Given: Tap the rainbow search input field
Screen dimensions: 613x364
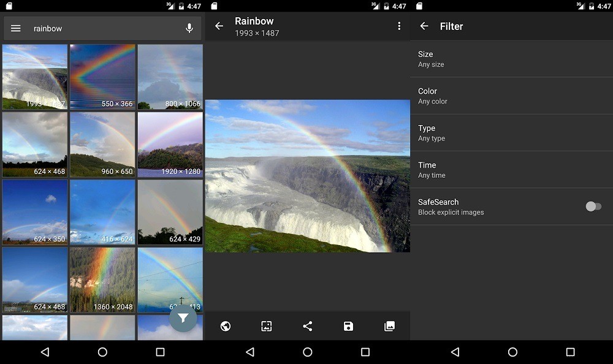Looking at the screenshot, I should [98, 28].
